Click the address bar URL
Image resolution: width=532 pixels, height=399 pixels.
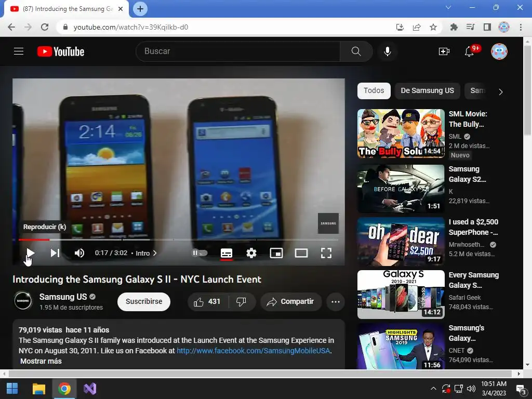(130, 27)
